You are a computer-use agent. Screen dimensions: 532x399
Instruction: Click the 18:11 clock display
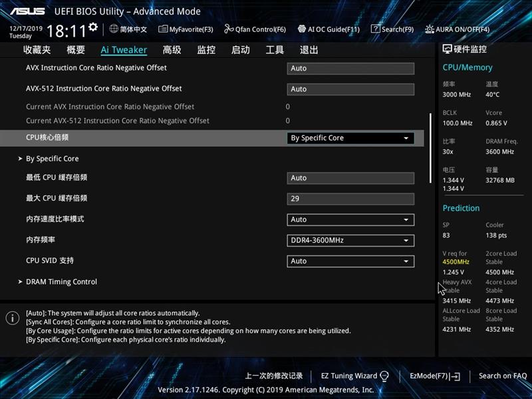coord(66,31)
